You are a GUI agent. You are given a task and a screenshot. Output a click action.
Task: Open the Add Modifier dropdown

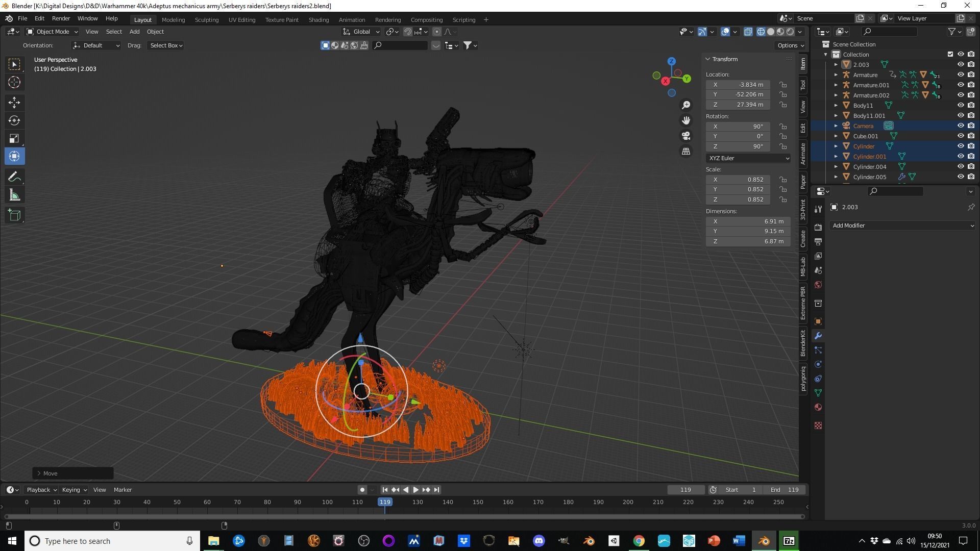tap(902, 226)
